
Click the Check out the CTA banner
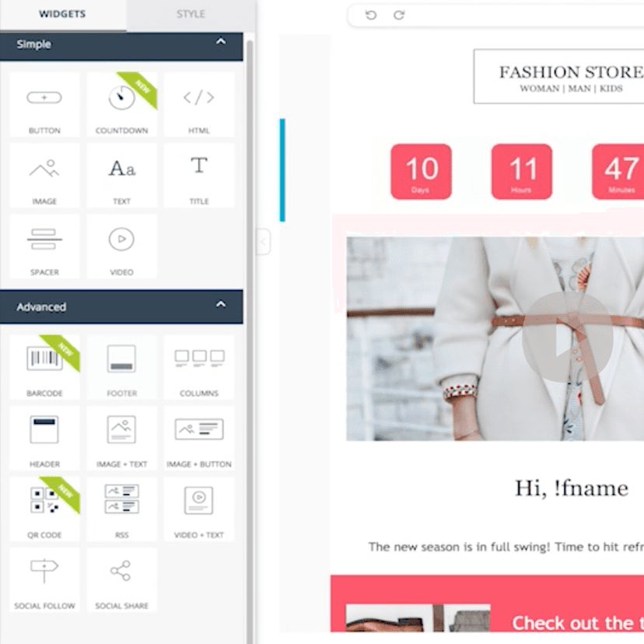tap(576, 622)
